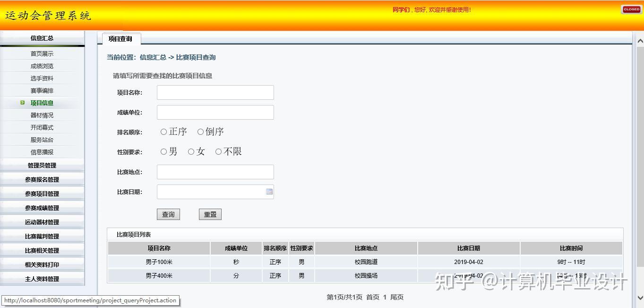The width and height of the screenshot is (644, 308).
Task: Expand the 比赛裁判管理 menu group
Action: pos(42,236)
